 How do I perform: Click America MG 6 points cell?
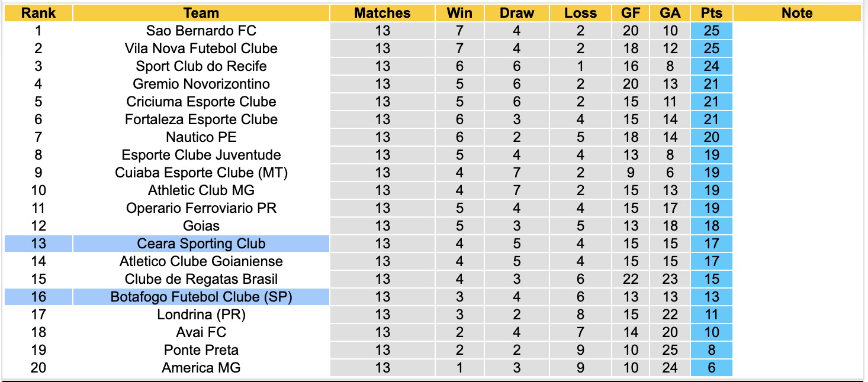(711, 368)
